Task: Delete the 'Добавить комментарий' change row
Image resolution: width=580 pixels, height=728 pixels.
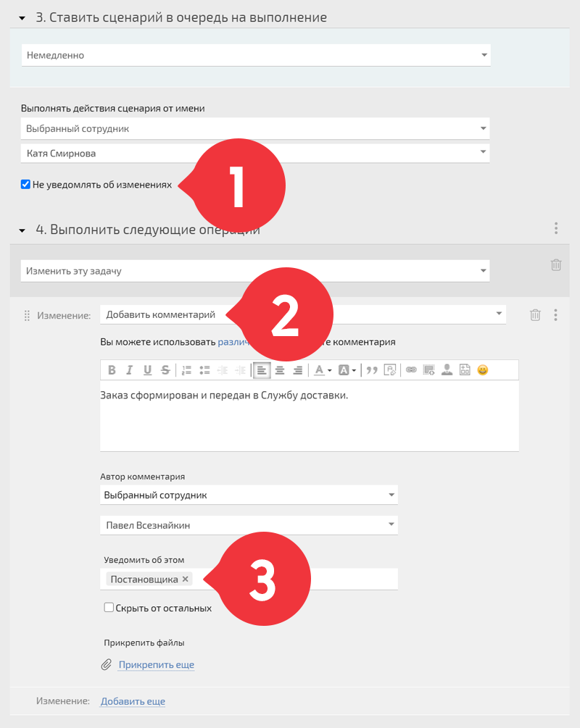Action: [x=535, y=315]
